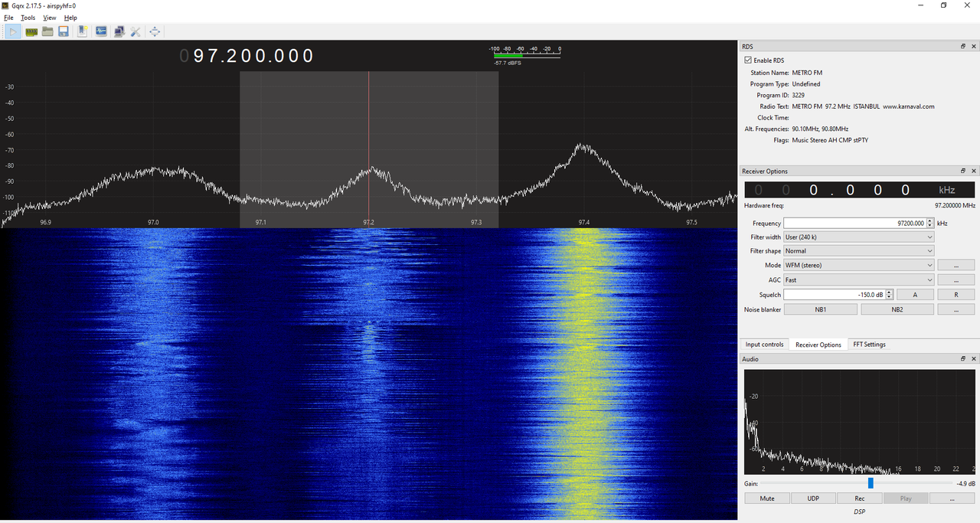Undock the Receiver Options panel
The height and width of the screenshot is (523, 980).
[x=963, y=171]
